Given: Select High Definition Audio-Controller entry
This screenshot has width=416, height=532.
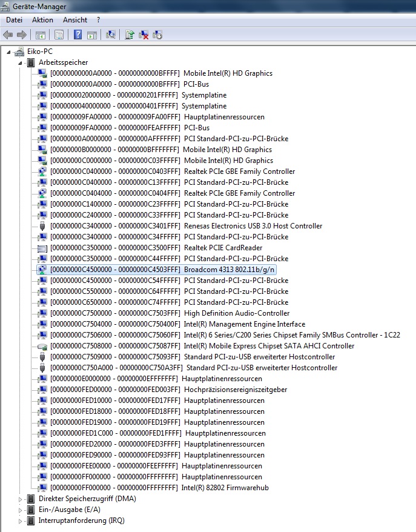Looking at the screenshot, I should (x=170, y=313).
